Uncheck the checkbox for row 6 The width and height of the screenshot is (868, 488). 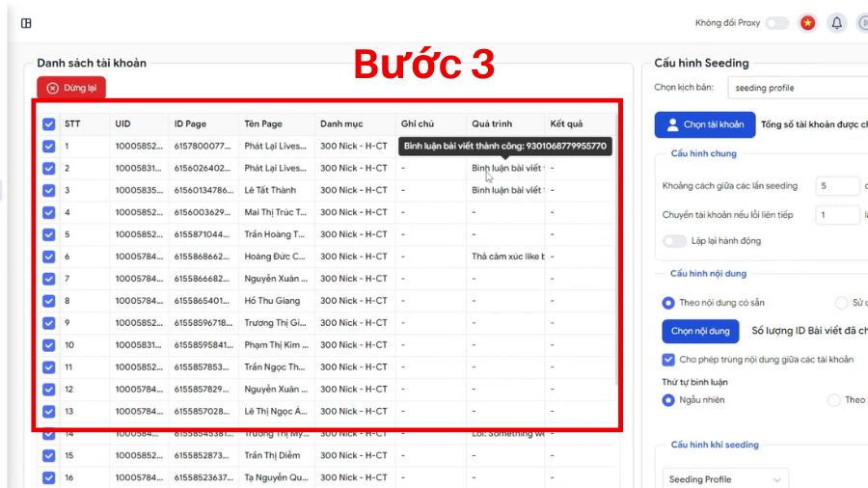coord(49,257)
